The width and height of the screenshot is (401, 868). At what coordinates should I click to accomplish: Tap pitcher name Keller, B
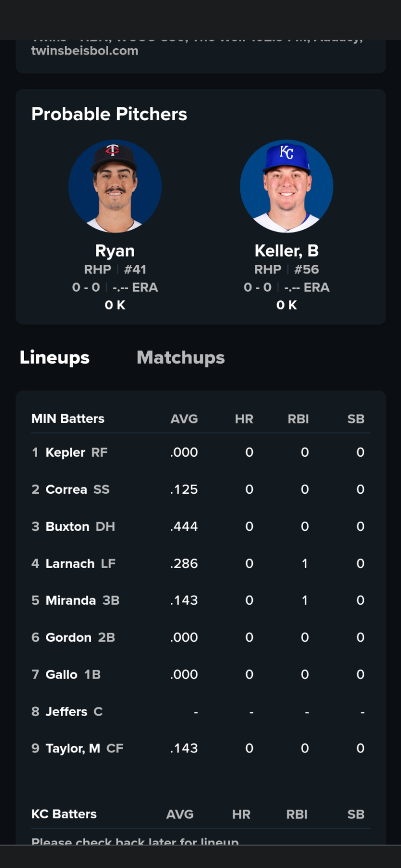(x=286, y=251)
